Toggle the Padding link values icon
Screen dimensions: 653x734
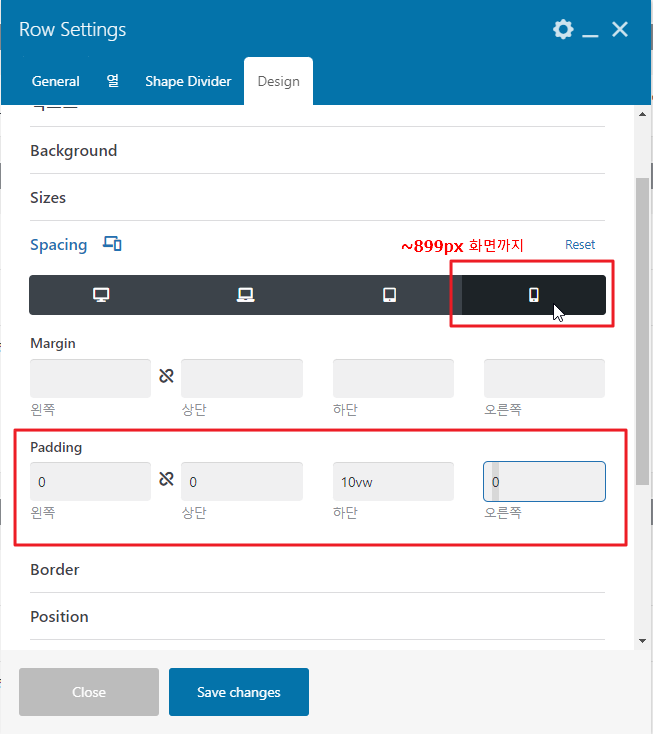pos(166,479)
